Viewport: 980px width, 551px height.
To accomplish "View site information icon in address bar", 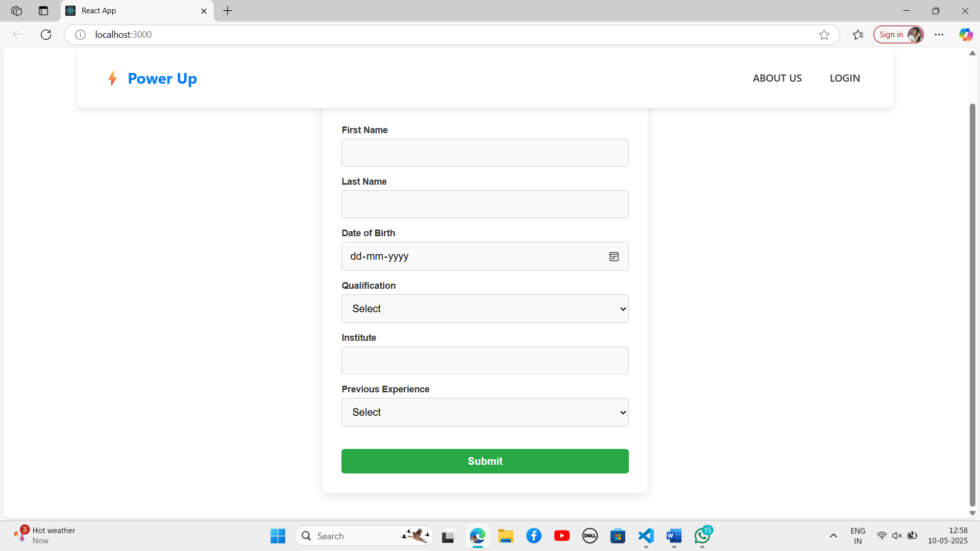I will click(x=80, y=35).
